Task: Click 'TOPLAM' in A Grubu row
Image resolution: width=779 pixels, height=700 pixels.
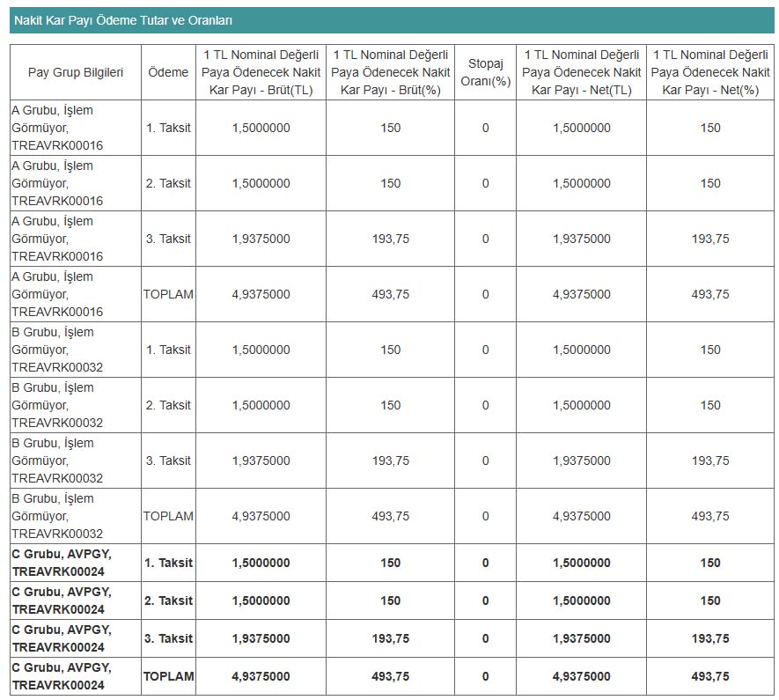Action: click(x=168, y=295)
